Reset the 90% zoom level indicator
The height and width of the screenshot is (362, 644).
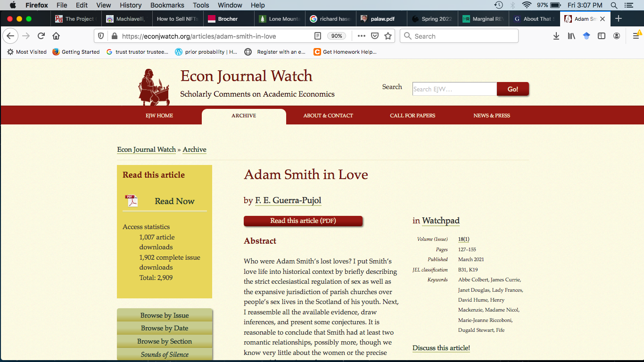(x=336, y=36)
